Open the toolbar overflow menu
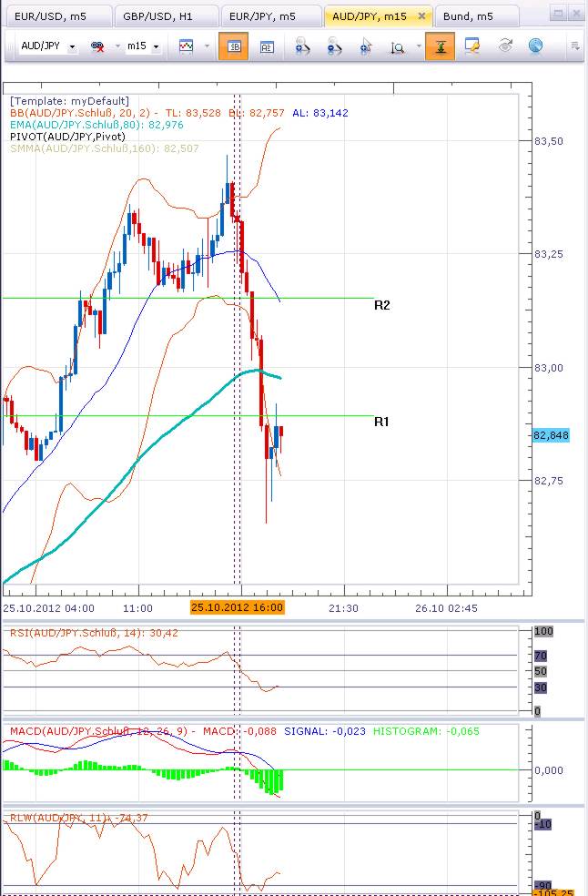588x896 pixels. [x=575, y=46]
